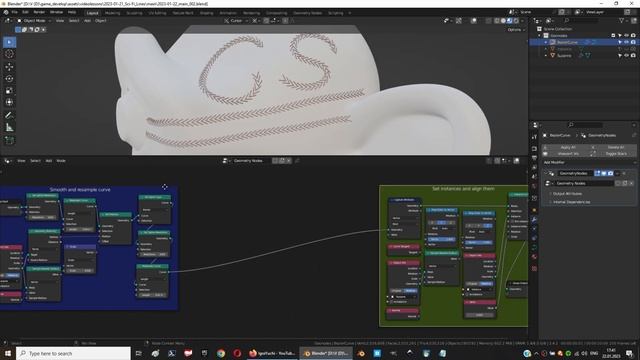Switch to the Geometry Nodes workspace tab
The height and width of the screenshot is (360, 640).
pos(307,13)
